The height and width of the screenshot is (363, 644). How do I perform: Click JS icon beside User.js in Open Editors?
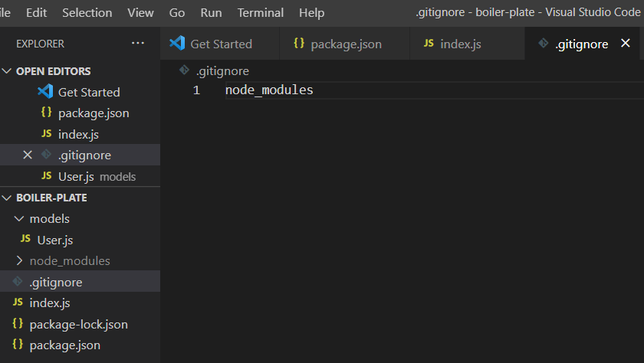click(47, 175)
